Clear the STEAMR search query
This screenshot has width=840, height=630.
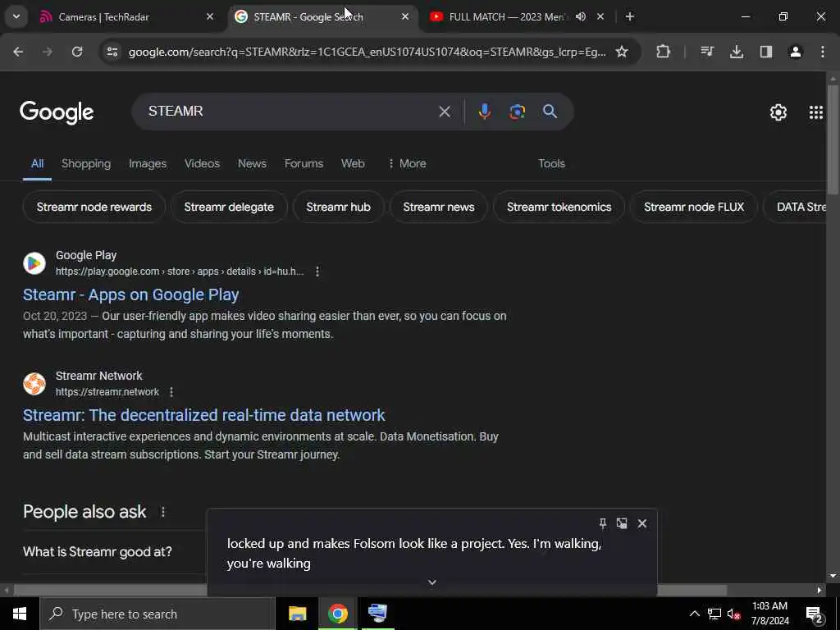(x=445, y=112)
